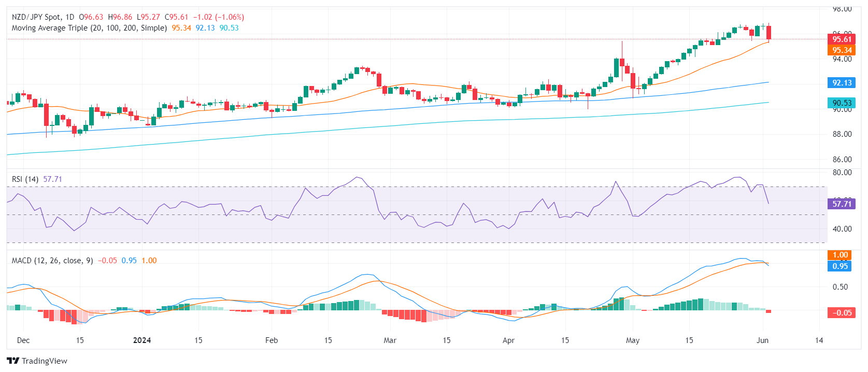The height and width of the screenshot is (372, 868).
Task: Click the Jun label on time axis
Action: coord(762,340)
